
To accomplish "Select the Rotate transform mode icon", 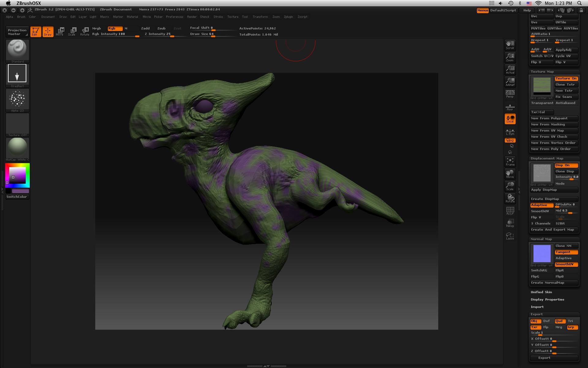I will pos(85,31).
